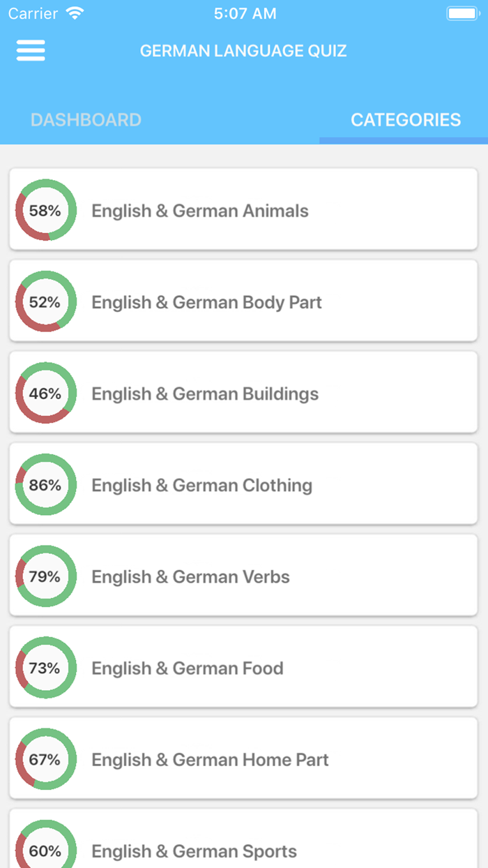Image resolution: width=488 pixels, height=868 pixels.
Task: Select the 60% progress ring for Sports
Action: [x=45, y=851]
